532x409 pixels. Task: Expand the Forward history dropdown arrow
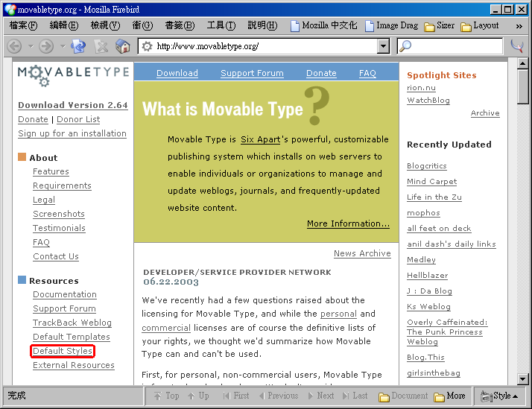tap(63, 46)
